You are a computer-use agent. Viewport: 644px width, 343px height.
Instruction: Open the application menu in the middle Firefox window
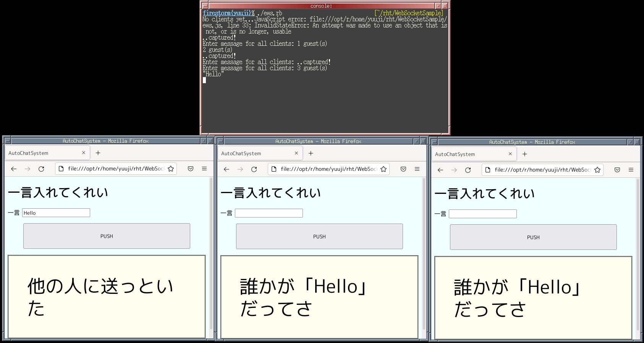pyautogui.click(x=417, y=169)
